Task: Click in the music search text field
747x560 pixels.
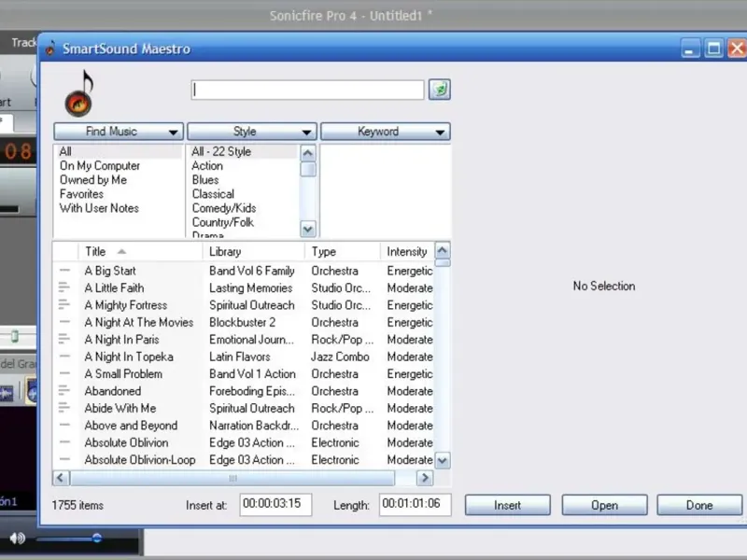Action: point(307,90)
